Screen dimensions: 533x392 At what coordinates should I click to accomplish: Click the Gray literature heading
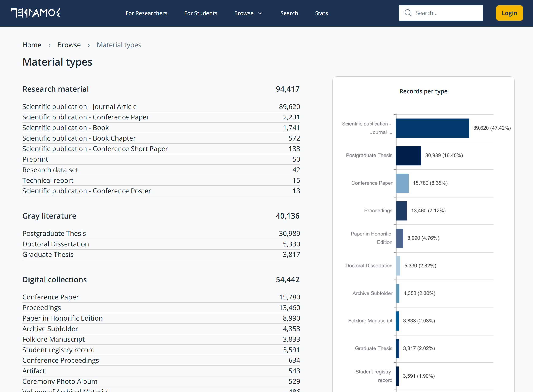click(x=49, y=216)
